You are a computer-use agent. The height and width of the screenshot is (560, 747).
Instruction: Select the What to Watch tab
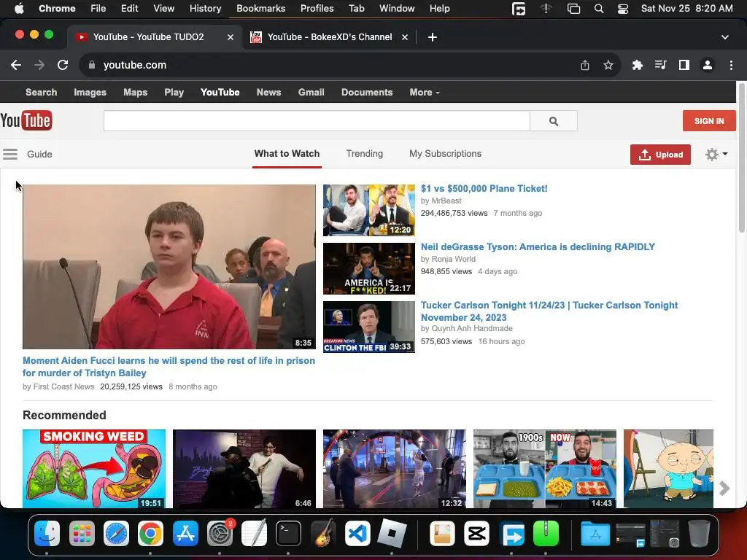pyautogui.click(x=287, y=154)
